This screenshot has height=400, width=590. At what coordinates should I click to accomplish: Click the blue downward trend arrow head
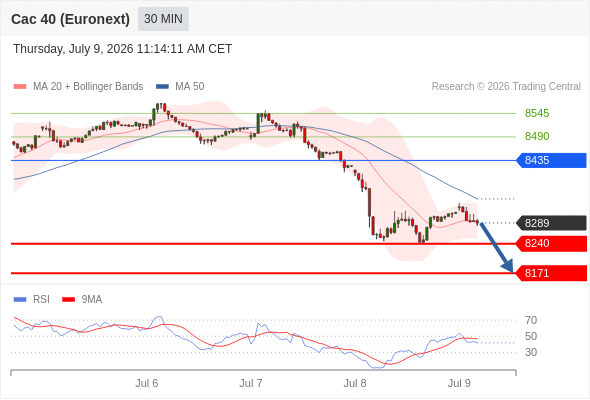(x=508, y=265)
